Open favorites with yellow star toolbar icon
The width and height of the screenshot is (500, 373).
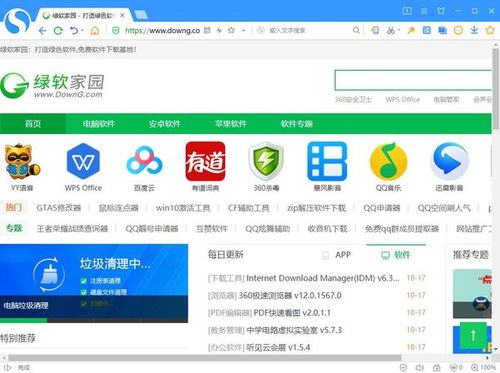490,30
